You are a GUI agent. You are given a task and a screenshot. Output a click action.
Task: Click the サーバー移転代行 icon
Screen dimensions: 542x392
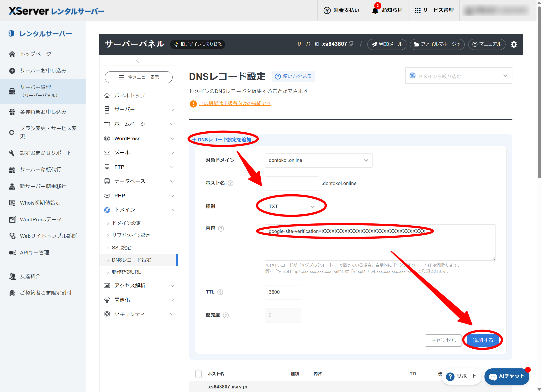[12, 170]
